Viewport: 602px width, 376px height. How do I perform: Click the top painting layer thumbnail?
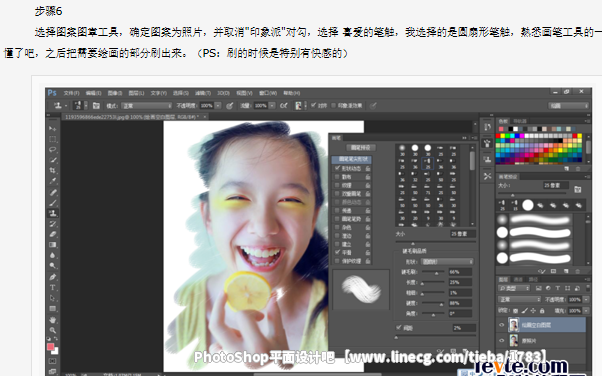point(514,325)
